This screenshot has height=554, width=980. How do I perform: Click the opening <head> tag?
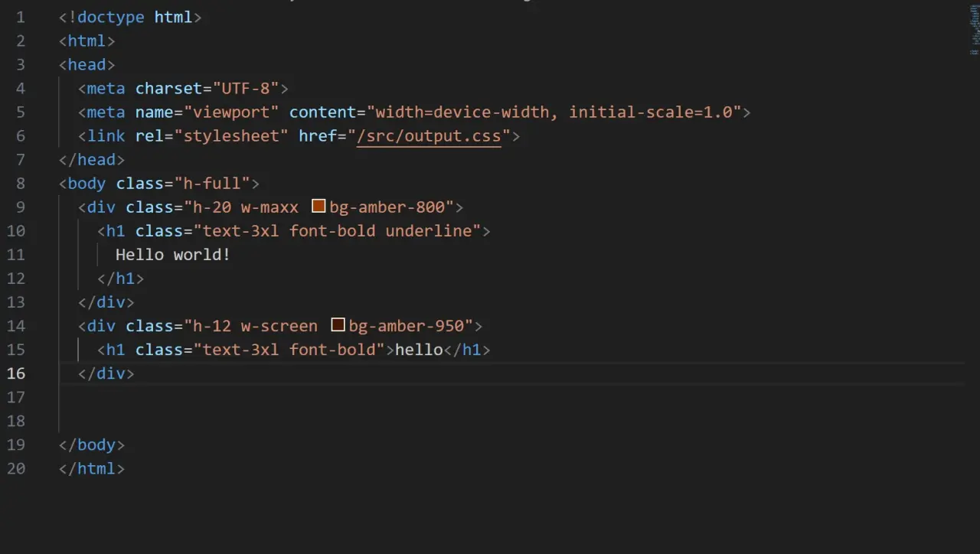[87, 64]
